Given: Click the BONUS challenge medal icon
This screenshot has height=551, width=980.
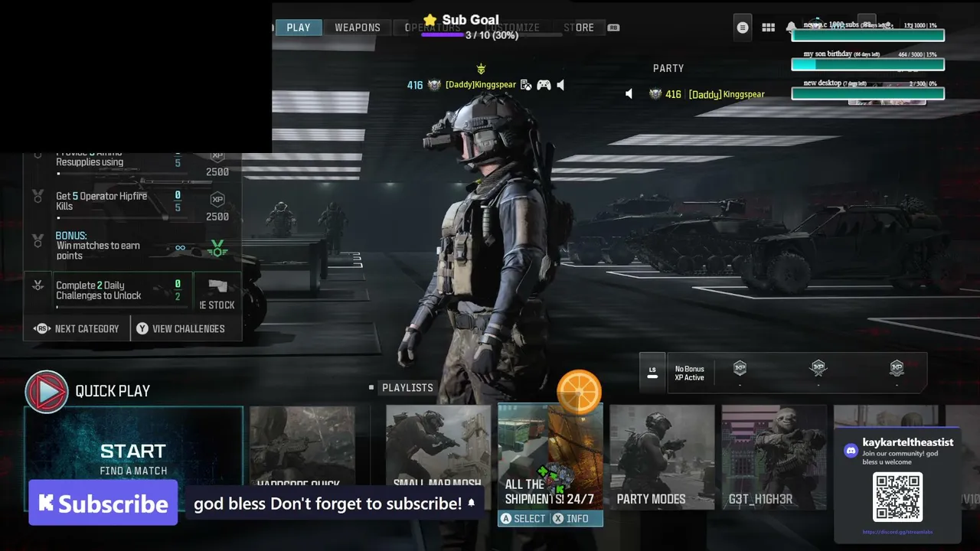Looking at the screenshot, I should (x=38, y=240).
